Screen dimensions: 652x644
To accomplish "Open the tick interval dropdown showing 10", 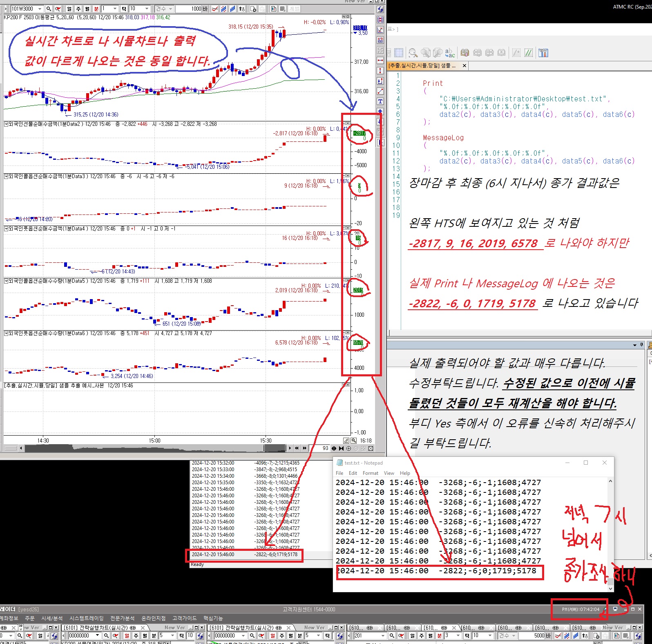I will (147, 9).
